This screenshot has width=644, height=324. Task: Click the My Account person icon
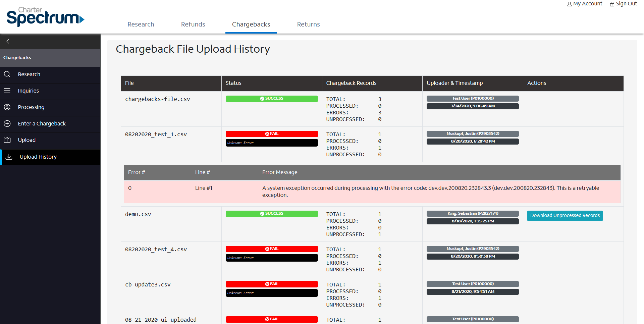[569, 4]
